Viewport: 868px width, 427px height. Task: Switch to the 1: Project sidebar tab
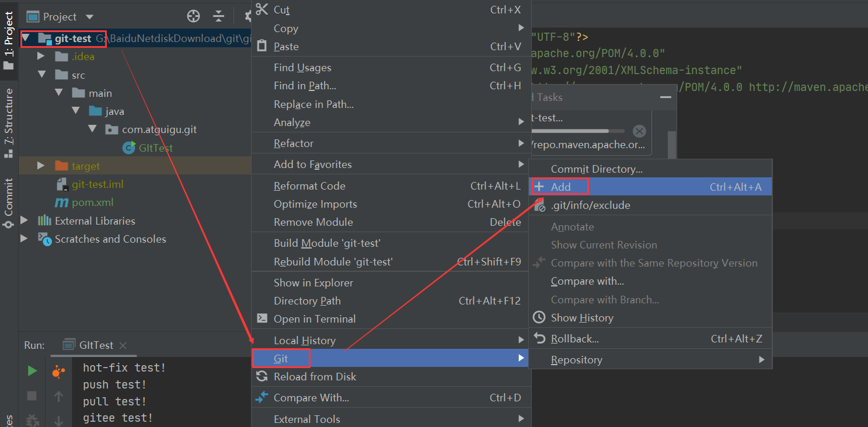(9, 40)
